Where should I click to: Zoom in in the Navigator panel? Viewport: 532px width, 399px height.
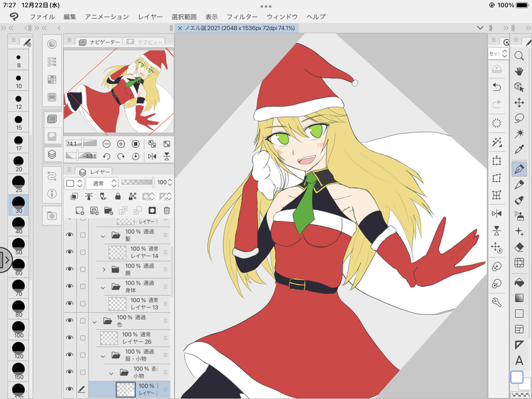pos(121,144)
